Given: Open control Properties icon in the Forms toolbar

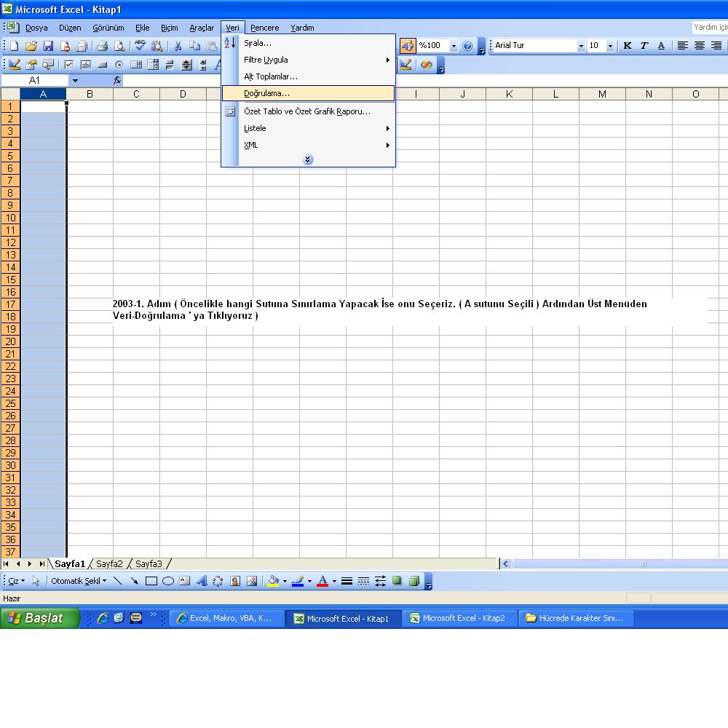Looking at the screenshot, I should pos(31,65).
